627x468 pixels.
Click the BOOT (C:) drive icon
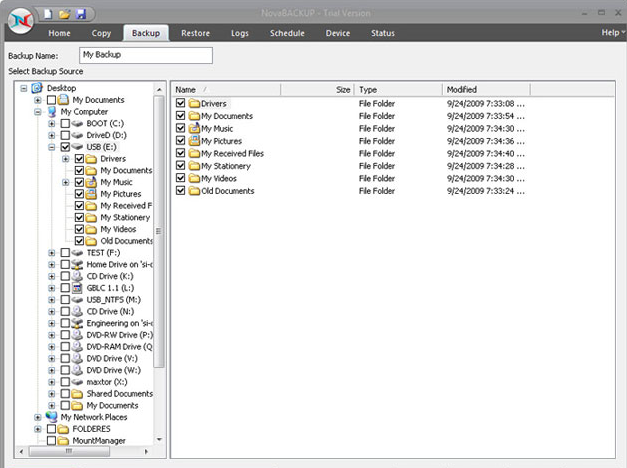coord(77,124)
